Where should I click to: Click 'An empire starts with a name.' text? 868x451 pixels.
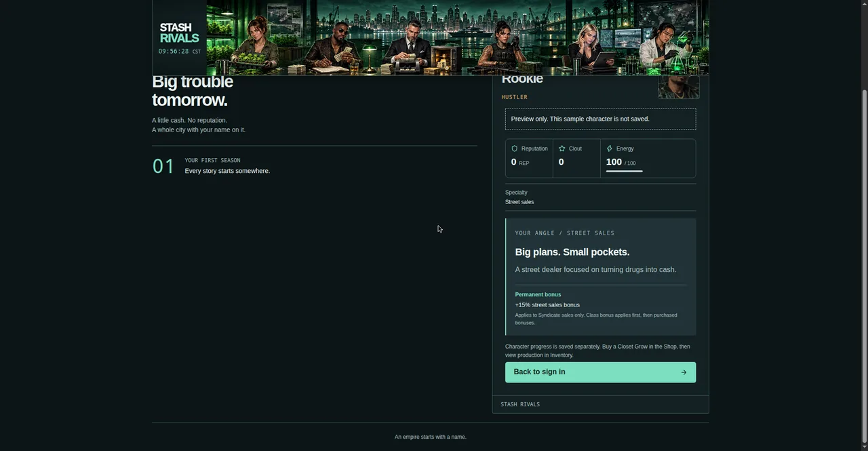431,437
